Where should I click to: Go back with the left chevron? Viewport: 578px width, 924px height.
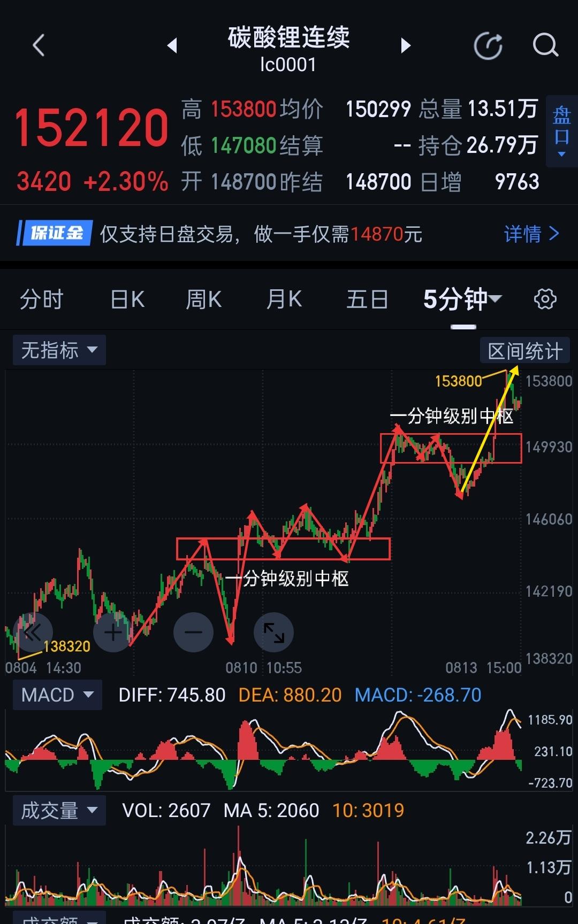click(39, 45)
